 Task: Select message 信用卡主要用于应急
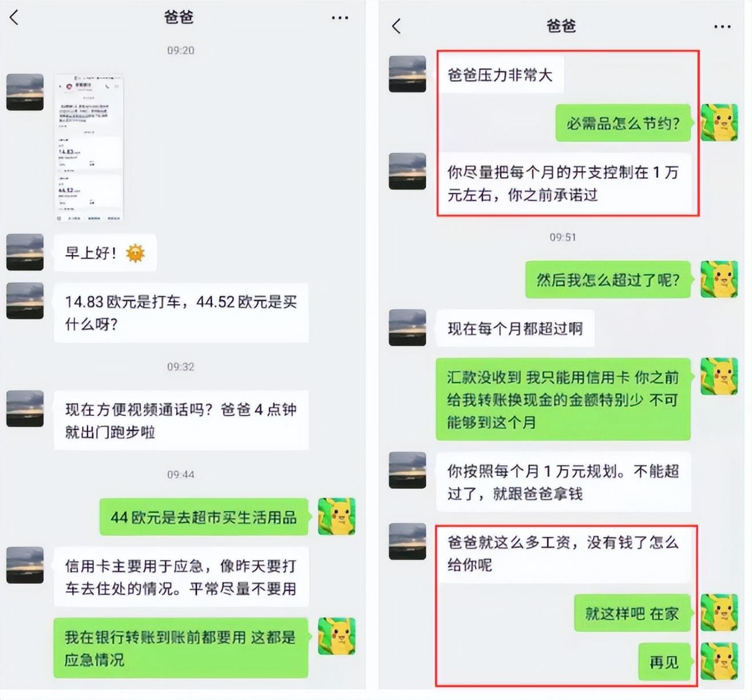pos(181,577)
